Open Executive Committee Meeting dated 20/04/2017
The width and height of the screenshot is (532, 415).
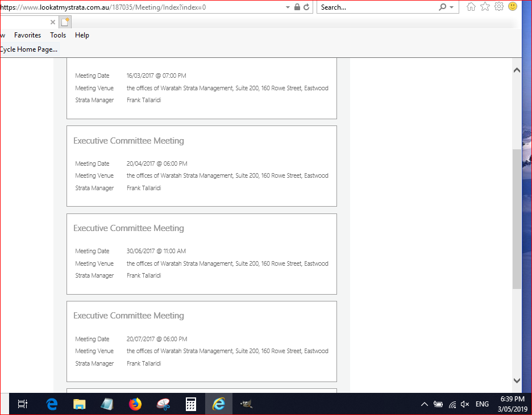[x=128, y=141]
